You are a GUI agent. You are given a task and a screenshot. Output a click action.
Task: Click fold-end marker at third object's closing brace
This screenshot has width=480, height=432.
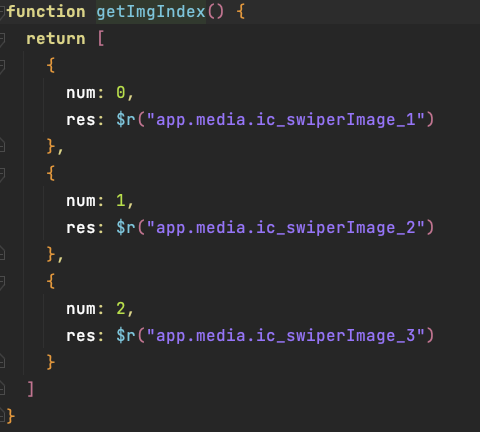click(2, 361)
